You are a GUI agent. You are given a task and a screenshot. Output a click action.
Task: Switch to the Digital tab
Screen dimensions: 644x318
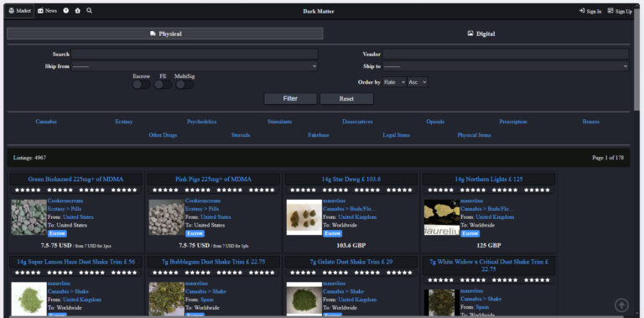481,34
